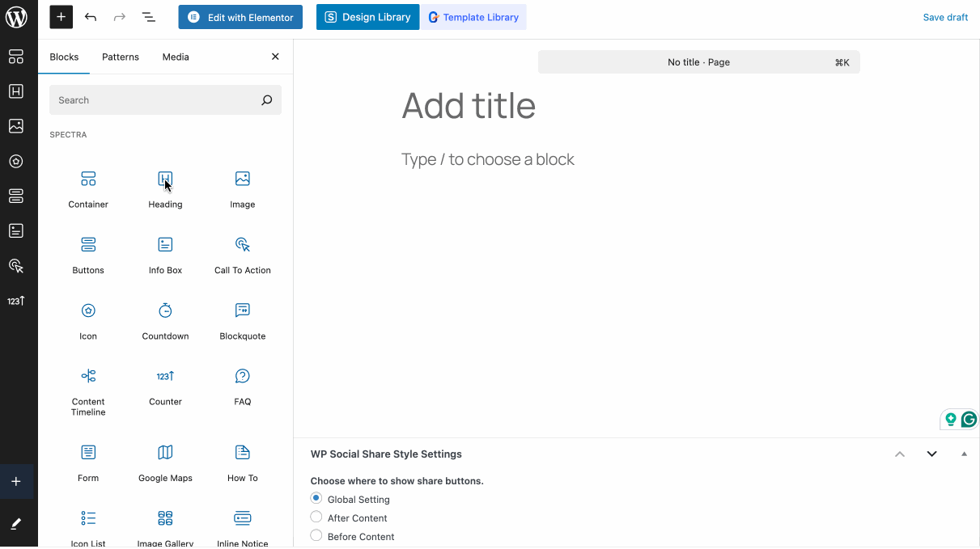Choose Before Content radio option

316,536
